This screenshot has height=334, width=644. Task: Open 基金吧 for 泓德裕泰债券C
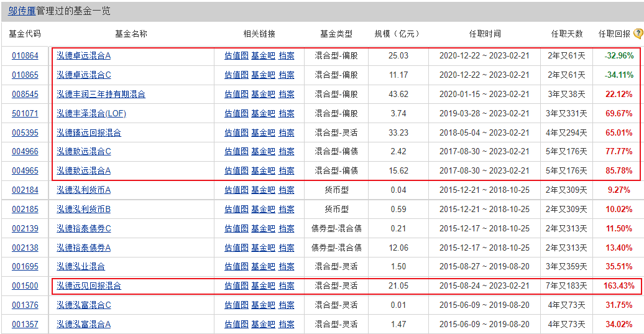(x=263, y=228)
